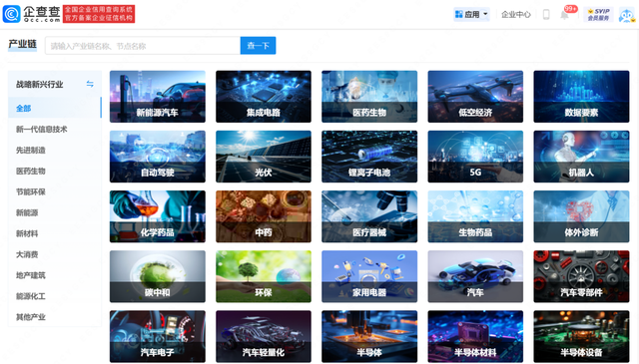Select 新能源 in sidebar
The image size is (639, 364).
pos(27,212)
